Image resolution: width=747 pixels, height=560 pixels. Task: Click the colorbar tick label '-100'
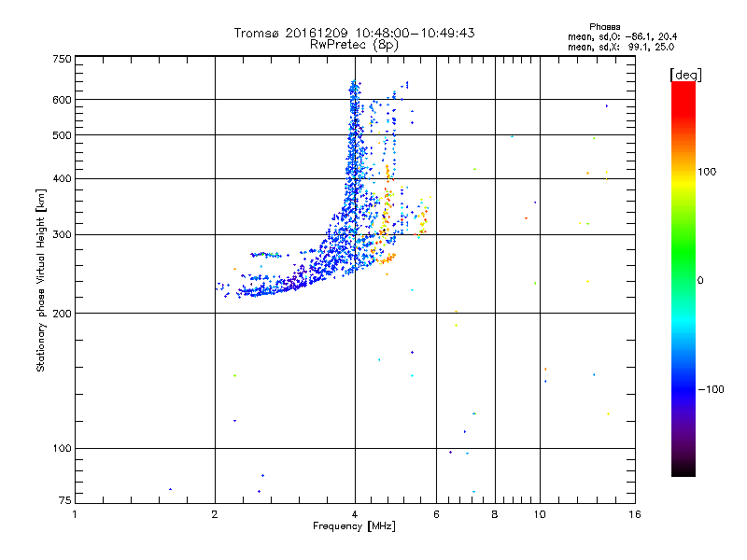tap(712, 389)
